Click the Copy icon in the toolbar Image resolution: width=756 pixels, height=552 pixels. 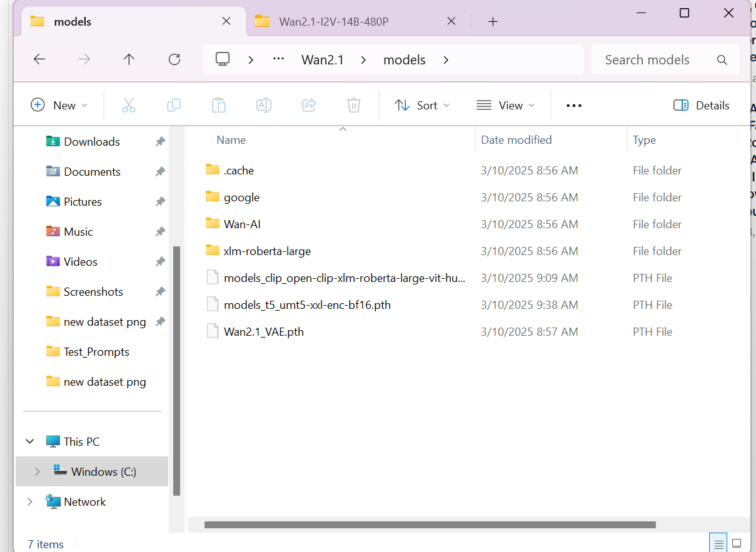174,105
